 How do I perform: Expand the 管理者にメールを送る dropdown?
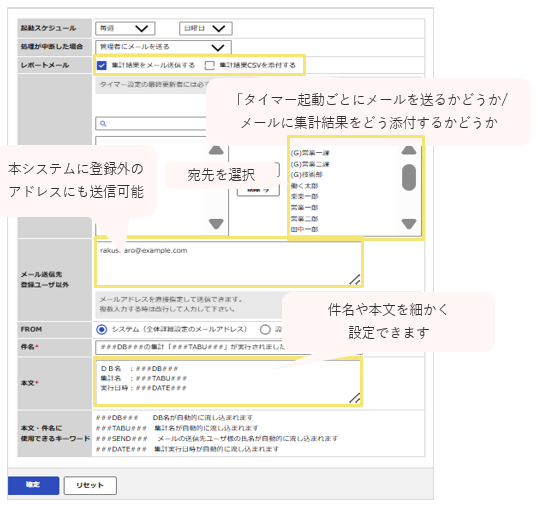point(163,47)
